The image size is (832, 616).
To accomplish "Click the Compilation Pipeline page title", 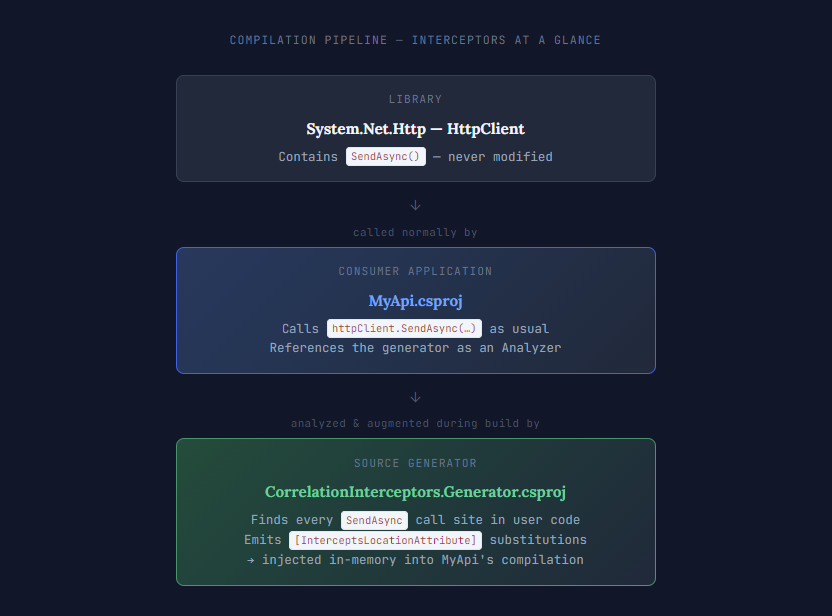I will (x=415, y=41).
